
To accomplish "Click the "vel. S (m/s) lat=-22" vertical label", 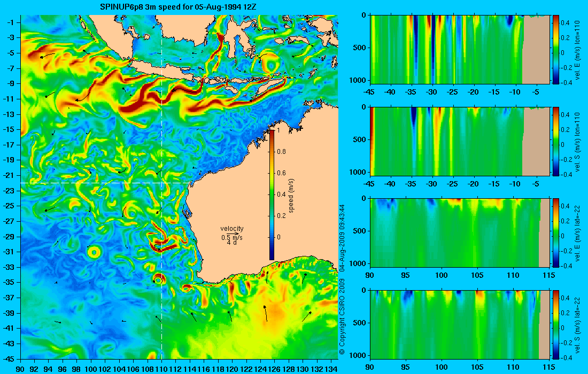I will pyautogui.click(x=578, y=324).
